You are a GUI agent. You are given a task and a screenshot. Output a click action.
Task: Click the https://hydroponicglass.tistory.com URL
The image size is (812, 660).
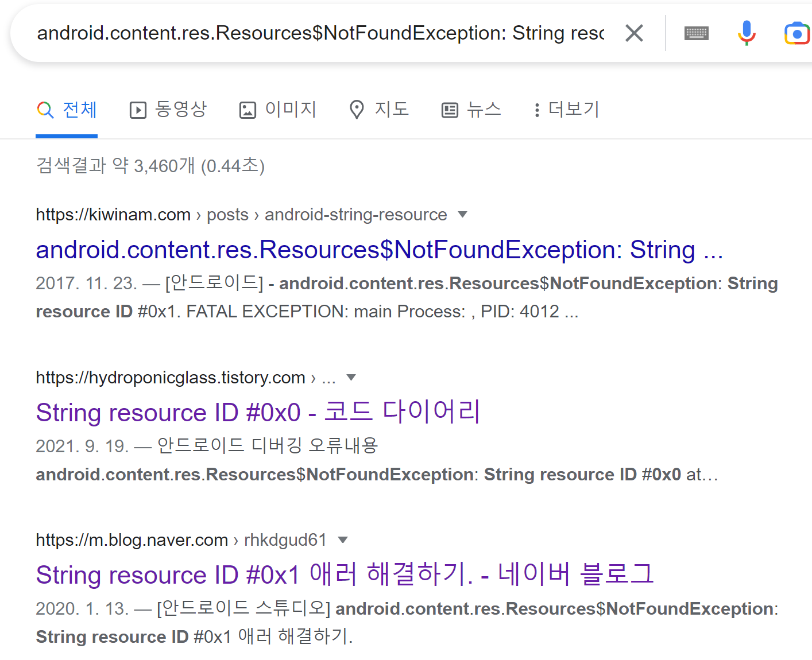(171, 378)
